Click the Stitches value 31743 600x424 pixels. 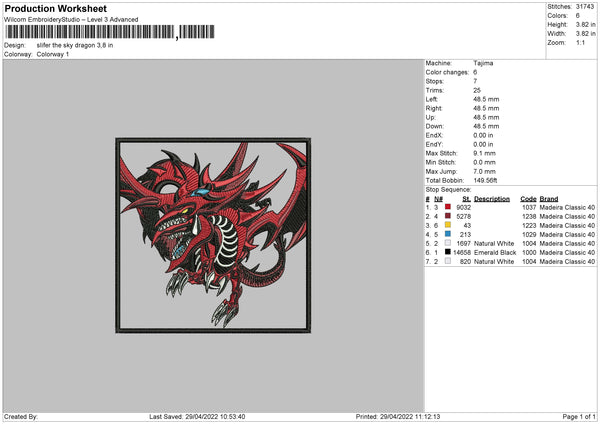tap(585, 7)
